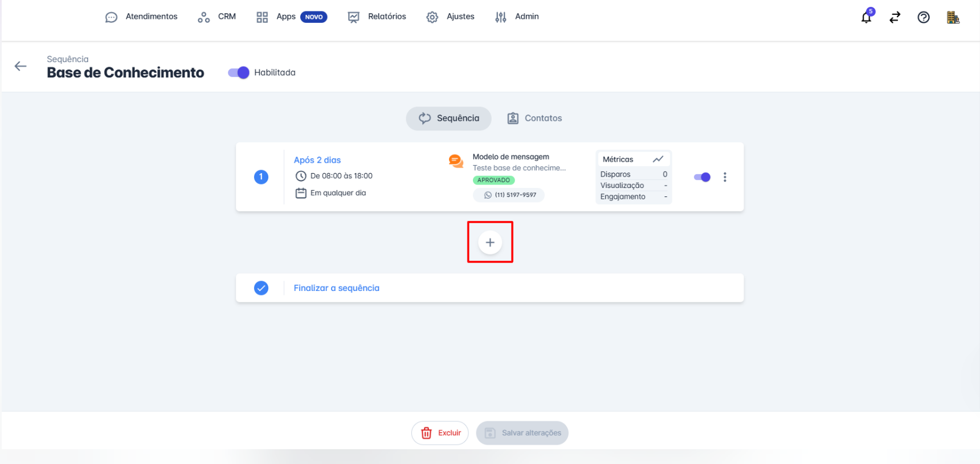The width and height of the screenshot is (980, 464).
Task: Click the Métricas chart icon
Action: 658,159
